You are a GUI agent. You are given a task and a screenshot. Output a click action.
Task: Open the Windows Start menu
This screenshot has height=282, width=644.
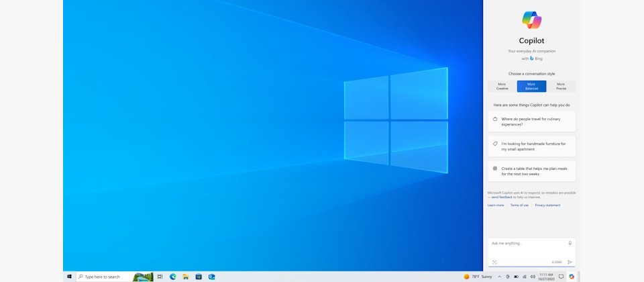[x=69, y=277]
